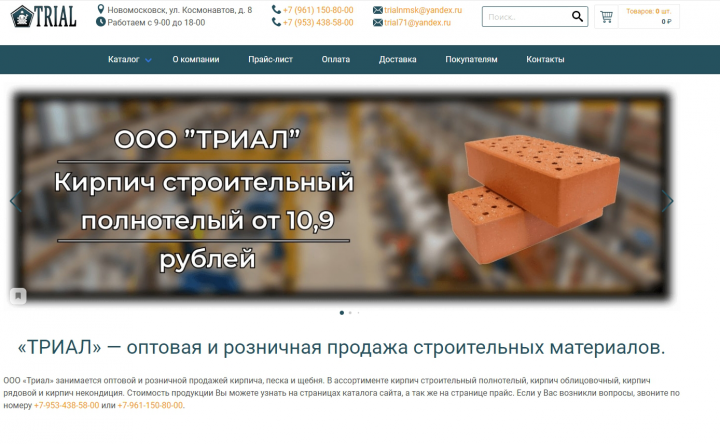The image size is (720, 444).
Task: Click the brick banner image
Action: [342, 197]
